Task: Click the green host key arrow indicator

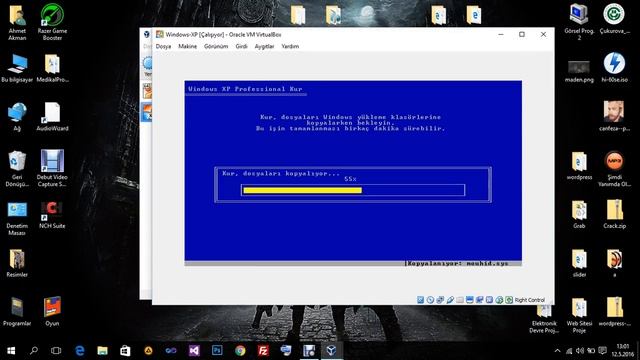Action: coord(509,300)
